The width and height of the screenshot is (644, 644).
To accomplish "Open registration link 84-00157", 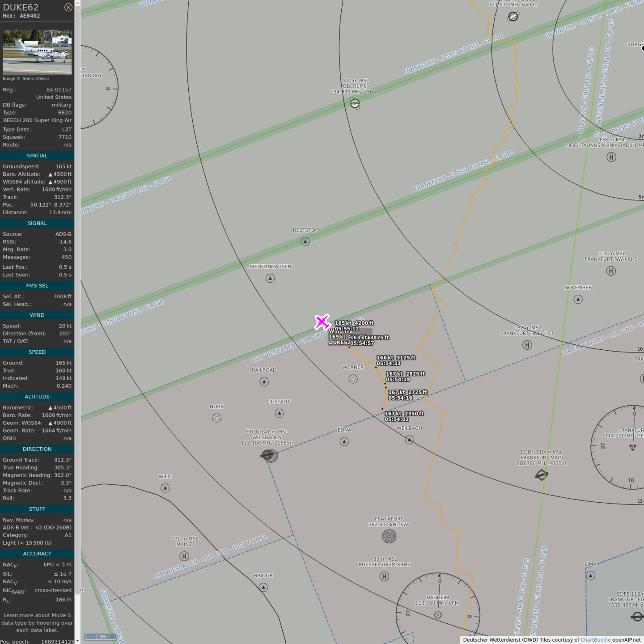I will tap(59, 89).
